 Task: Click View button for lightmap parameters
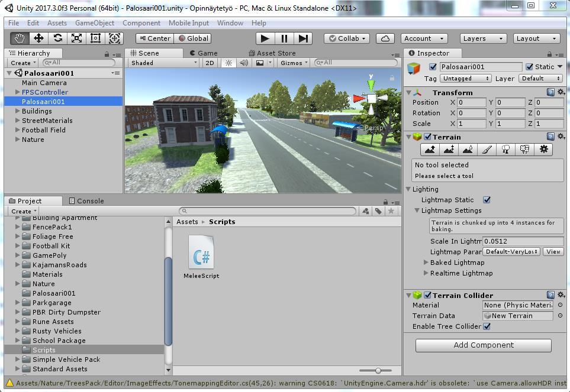pos(553,251)
